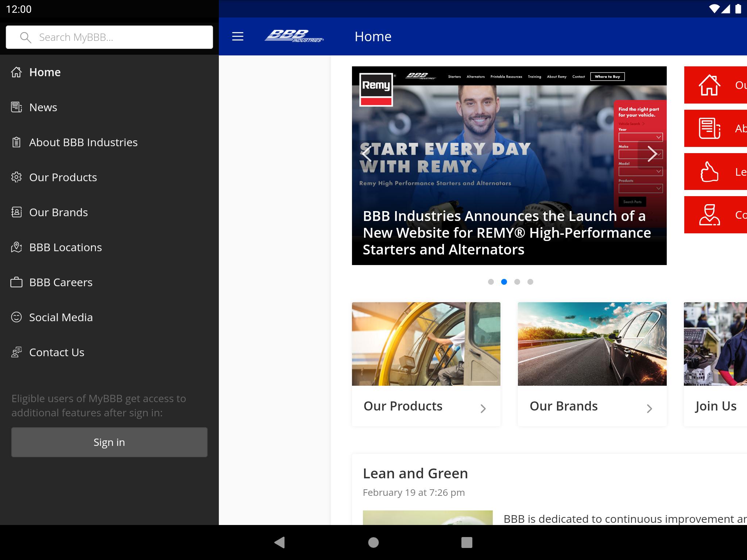Click the Sign in button
The height and width of the screenshot is (560, 747).
click(109, 442)
